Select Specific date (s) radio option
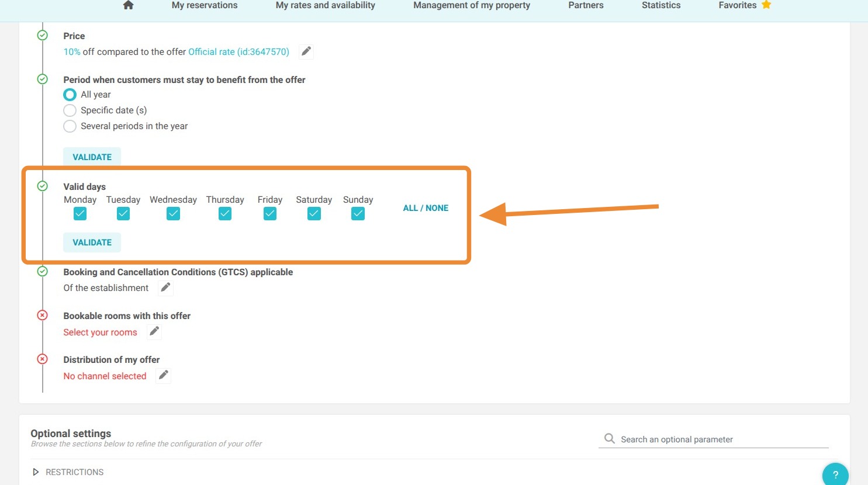This screenshot has height=485, width=868. point(70,110)
